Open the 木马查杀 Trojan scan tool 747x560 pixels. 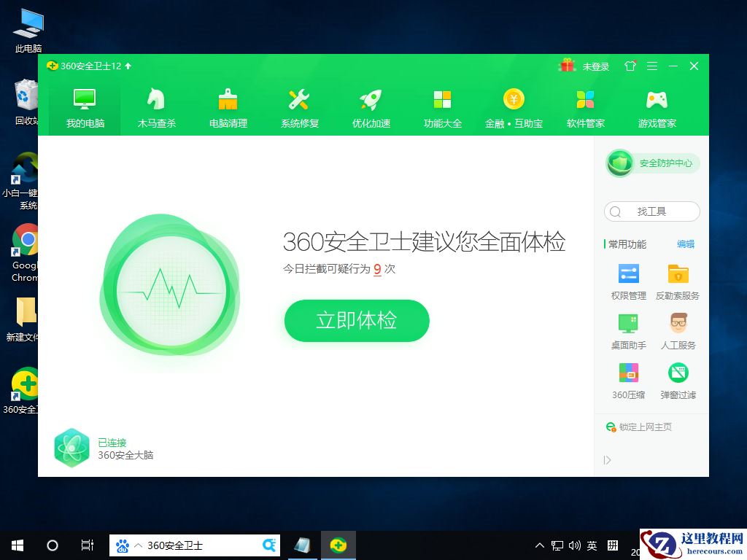coord(155,106)
